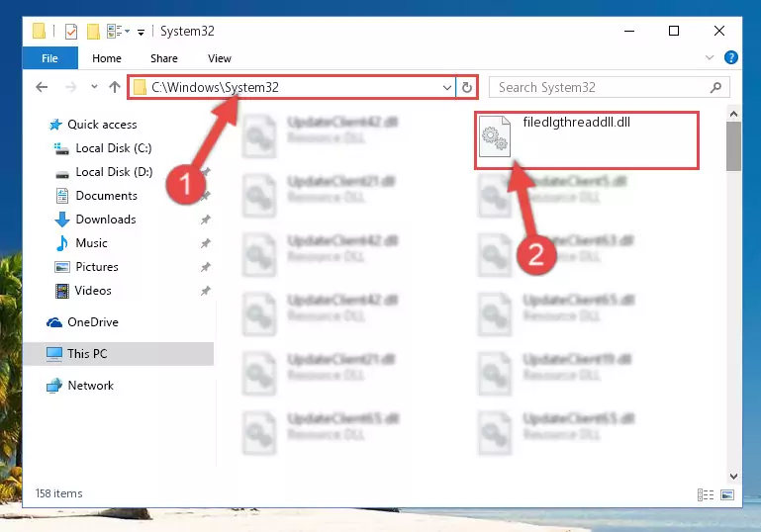Image resolution: width=761 pixels, height=532 pixels.
Task: Go forward with the Forward arrow
Action: (x=71, y=87)
